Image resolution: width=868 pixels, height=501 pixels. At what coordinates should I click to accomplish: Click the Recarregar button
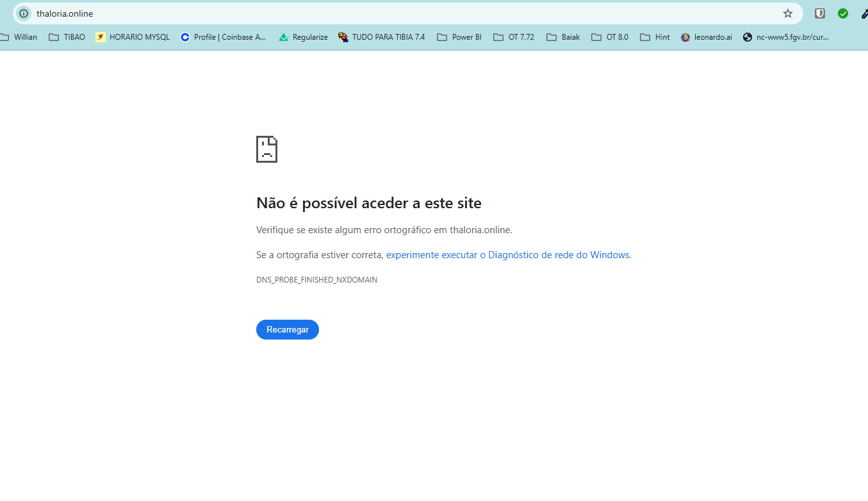coord(288,329)
